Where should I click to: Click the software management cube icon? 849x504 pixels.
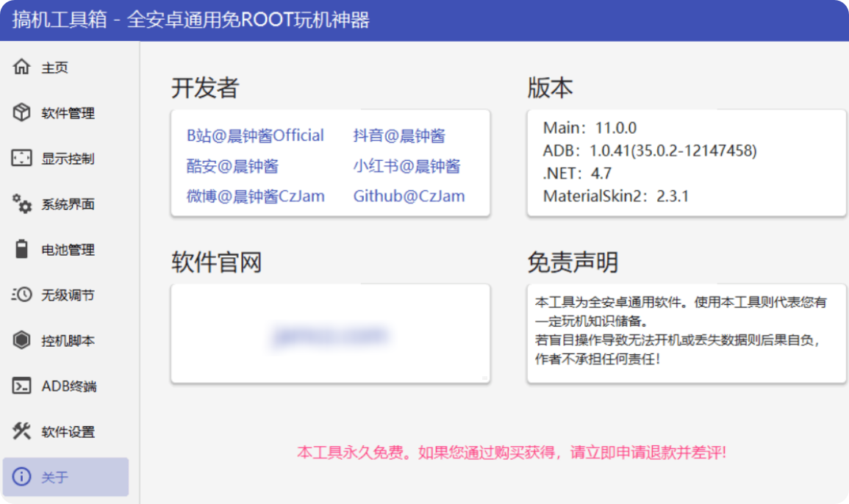pyautogui.click(x=22, y=113)
